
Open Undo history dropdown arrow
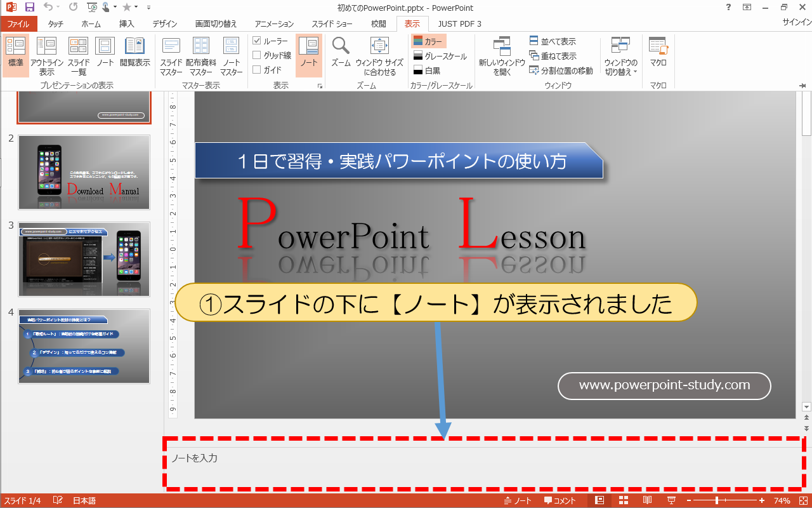(x=58, y=8)
